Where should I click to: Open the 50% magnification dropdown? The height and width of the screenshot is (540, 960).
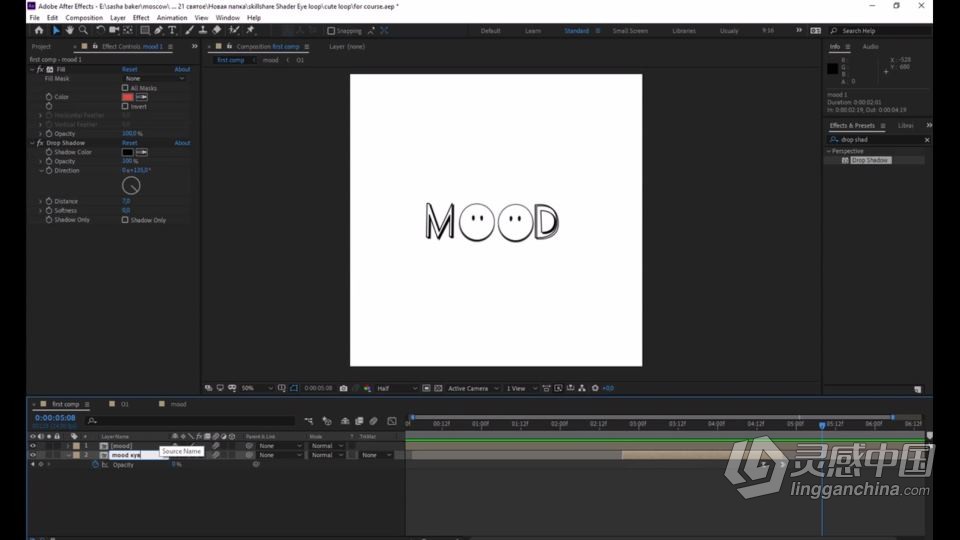pyautogui.click(x=257, y=388)
